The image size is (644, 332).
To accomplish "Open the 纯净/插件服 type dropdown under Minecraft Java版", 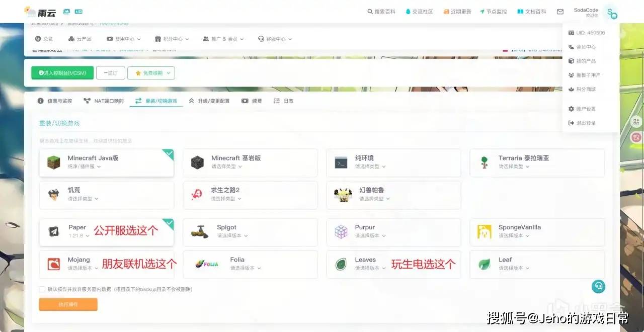I will tap(85, 167).
